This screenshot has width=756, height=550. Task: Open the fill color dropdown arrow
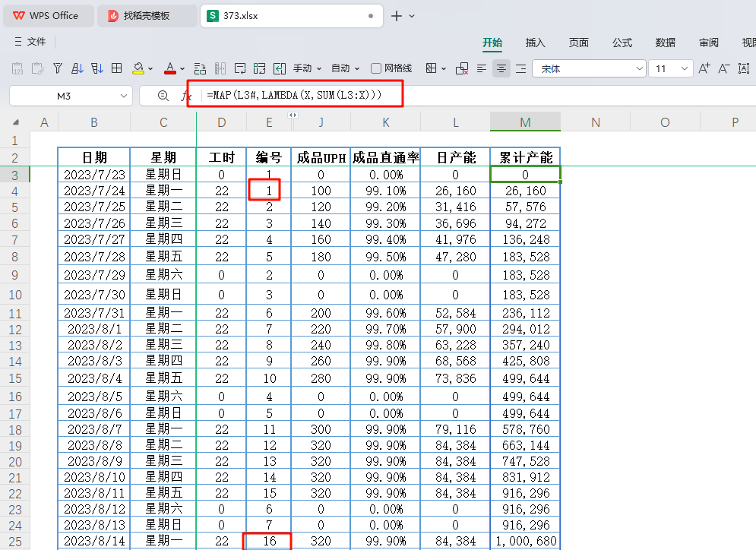click(x=150, y=69)
